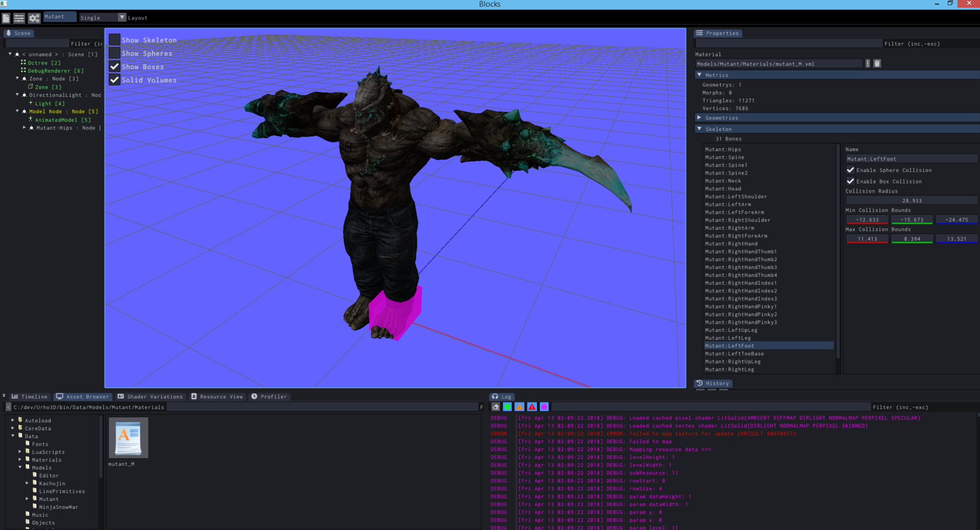
Task: Click the material path field mutant_M.xml
Action: (x=779, y=63)
